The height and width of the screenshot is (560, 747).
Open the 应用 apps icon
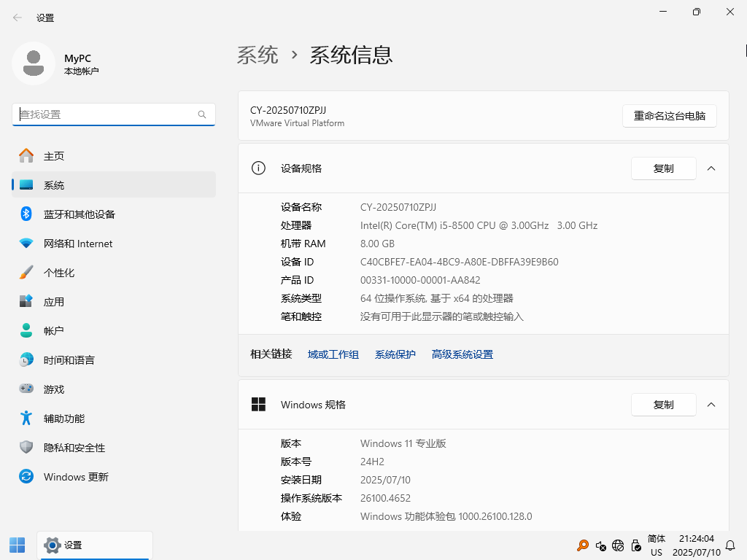pos(26,301)
